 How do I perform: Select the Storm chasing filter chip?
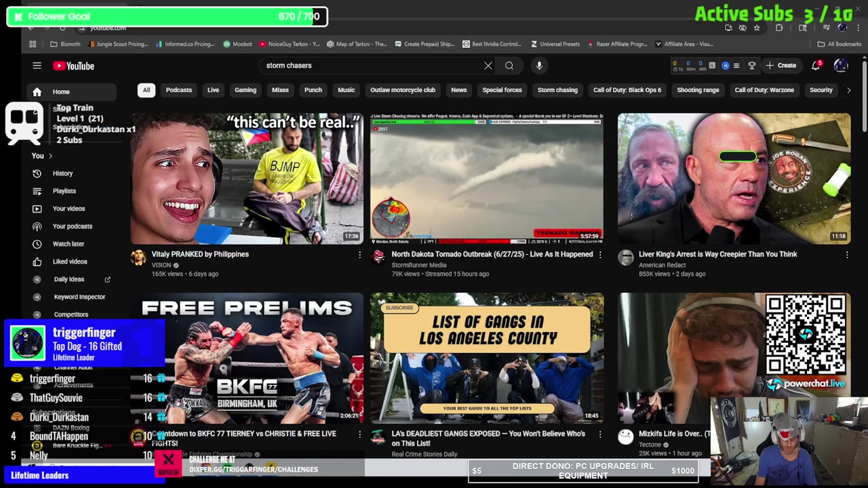(x=557, y=90)
